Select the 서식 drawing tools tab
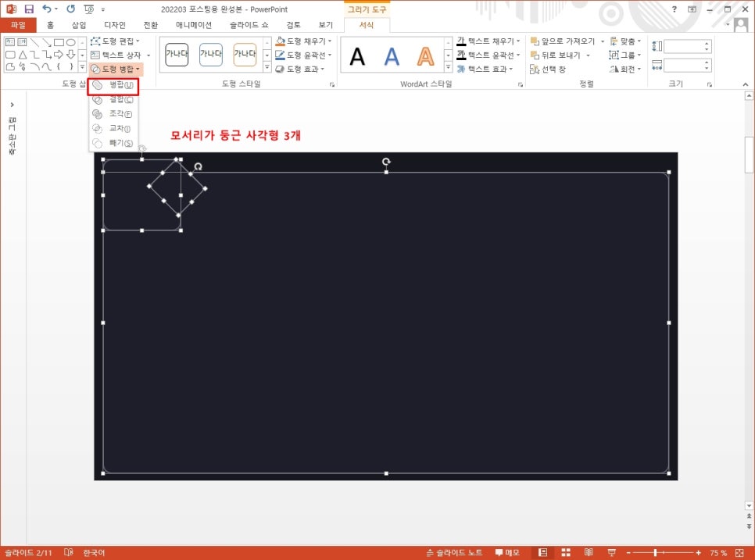Image resolution: width=755 pixels, height=560 pixels. click(x=367, y=25)
